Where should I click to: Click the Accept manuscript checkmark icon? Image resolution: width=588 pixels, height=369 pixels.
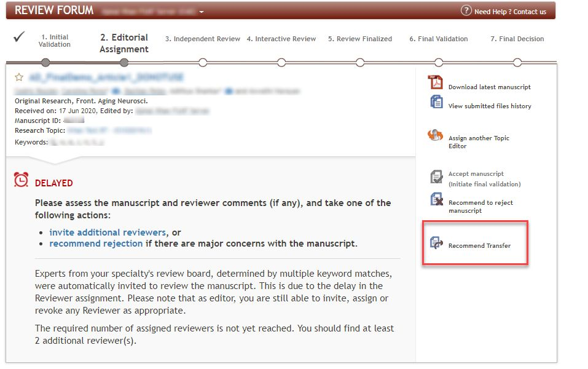[x=436, y=177]
